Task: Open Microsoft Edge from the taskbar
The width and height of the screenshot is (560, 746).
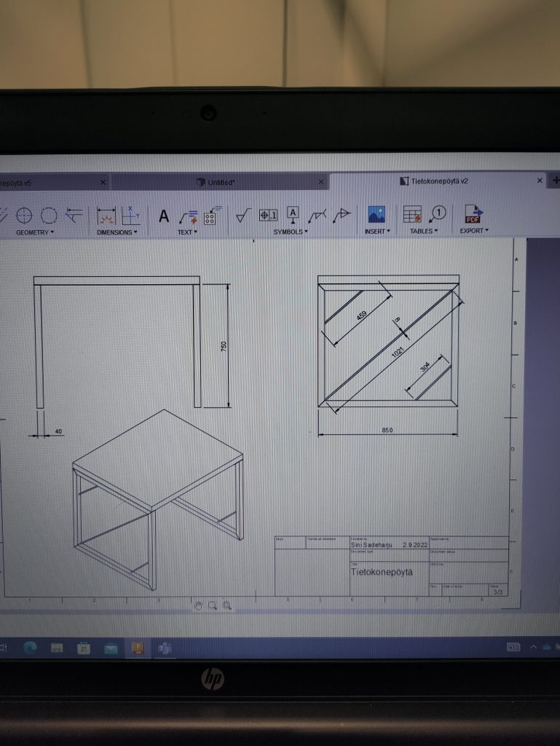Action: point(31,647)
